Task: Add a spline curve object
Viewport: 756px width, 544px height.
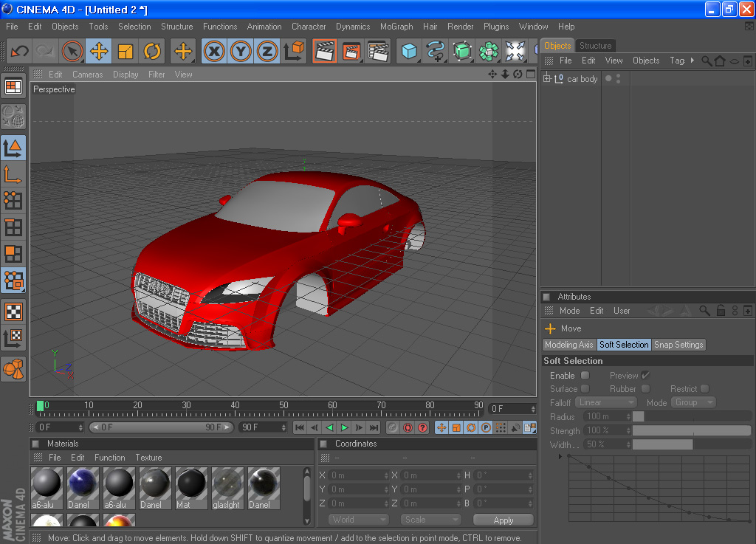Action: point(436,51)
